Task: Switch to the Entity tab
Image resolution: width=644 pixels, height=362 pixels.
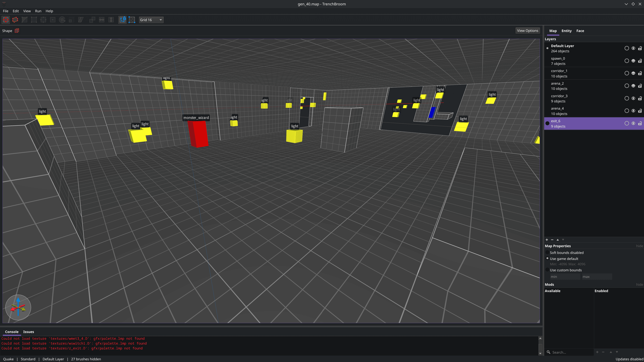Action: pyautogui.click(x=567, y=31)
